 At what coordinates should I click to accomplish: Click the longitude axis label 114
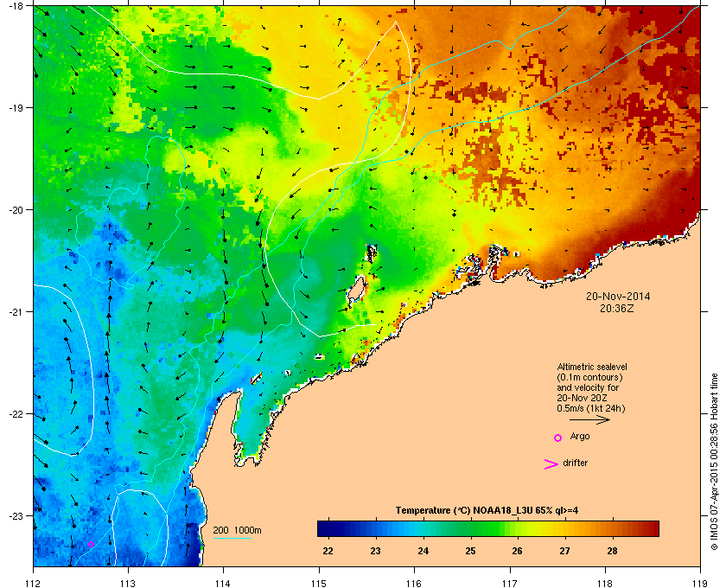(x=223, y=583)
